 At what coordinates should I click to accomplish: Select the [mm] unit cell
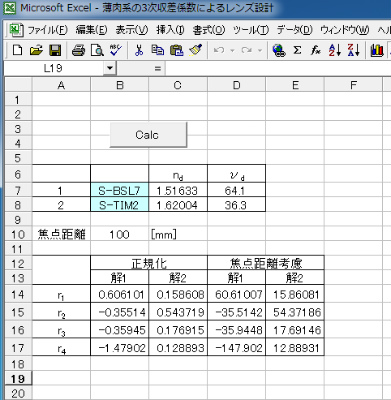(178, 234)
